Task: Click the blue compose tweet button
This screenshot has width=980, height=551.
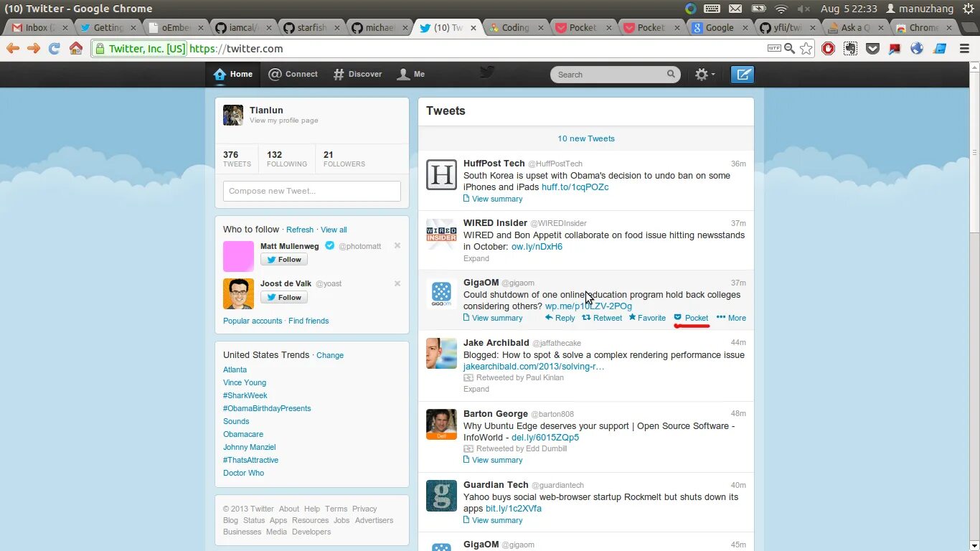Action: 743,75
